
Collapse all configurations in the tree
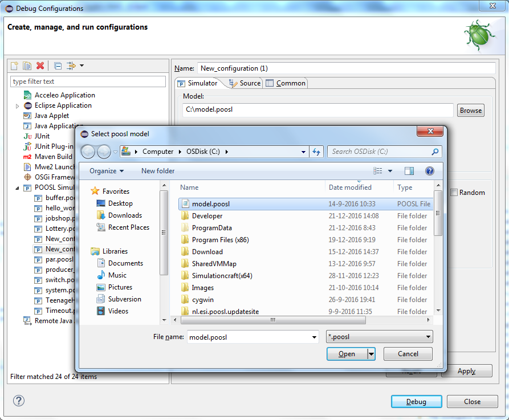pos(58,66)
